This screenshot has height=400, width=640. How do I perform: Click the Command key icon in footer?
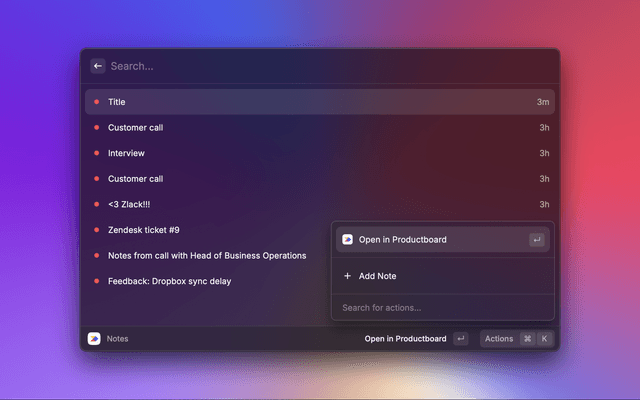tap(527, 339)
